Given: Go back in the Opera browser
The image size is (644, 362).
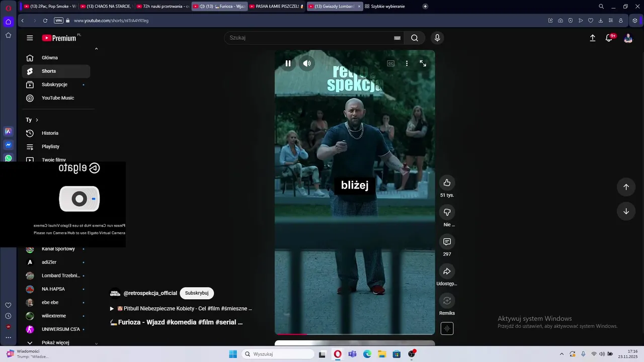Looking at the screenshot, I should point(23,21).
